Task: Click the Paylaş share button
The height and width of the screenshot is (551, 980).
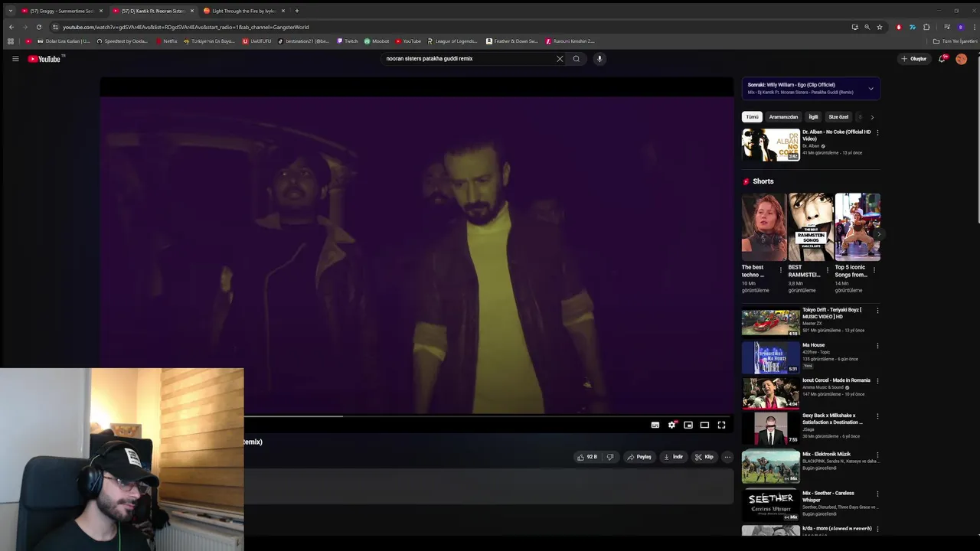Action: coord(639,457)
